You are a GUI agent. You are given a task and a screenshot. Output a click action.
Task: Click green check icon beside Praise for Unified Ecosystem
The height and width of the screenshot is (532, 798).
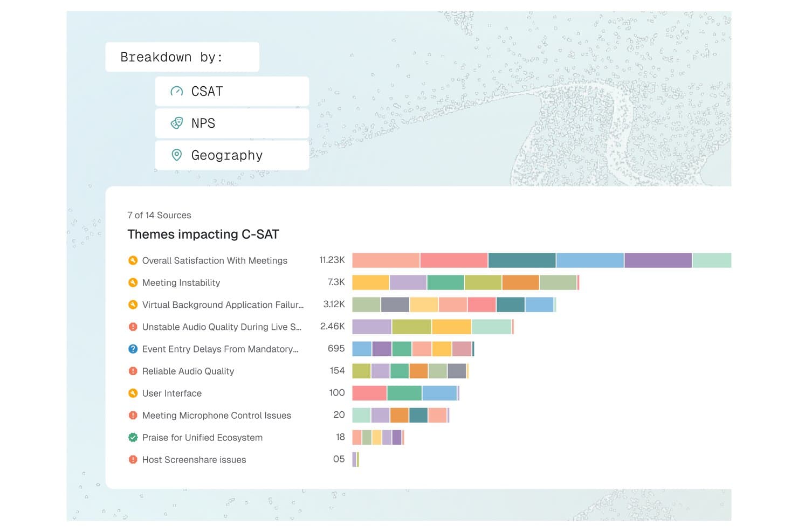pos(133,437)
